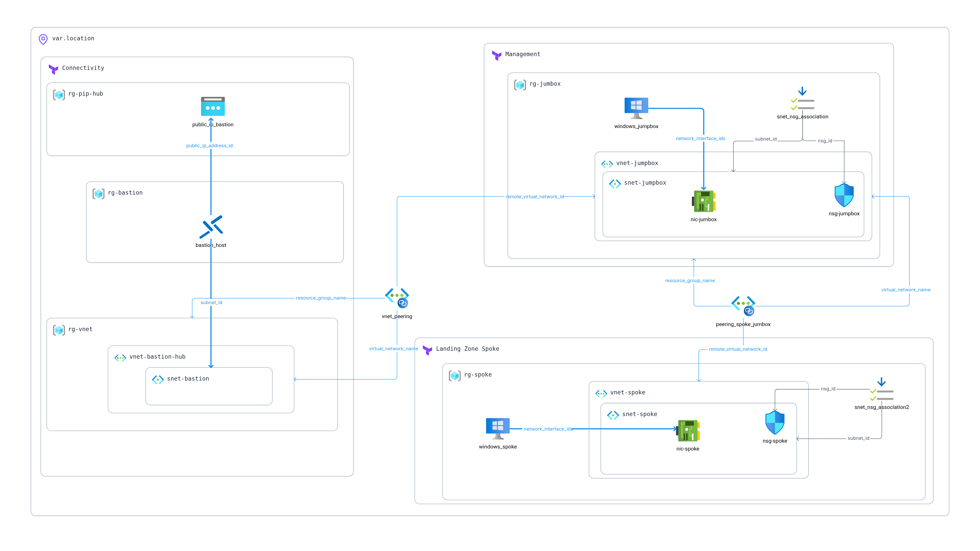Image resolution: width=980 pixels, height=551 pixels.
Task: Select the peering_spoke_jumbox icon
Action: [x=743, y=306]
